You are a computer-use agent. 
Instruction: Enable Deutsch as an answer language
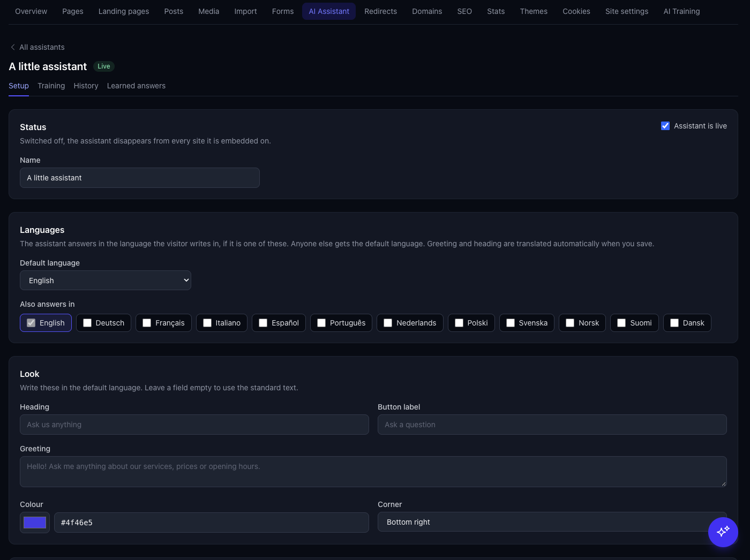pyautogui.click(x=87, y=323)
